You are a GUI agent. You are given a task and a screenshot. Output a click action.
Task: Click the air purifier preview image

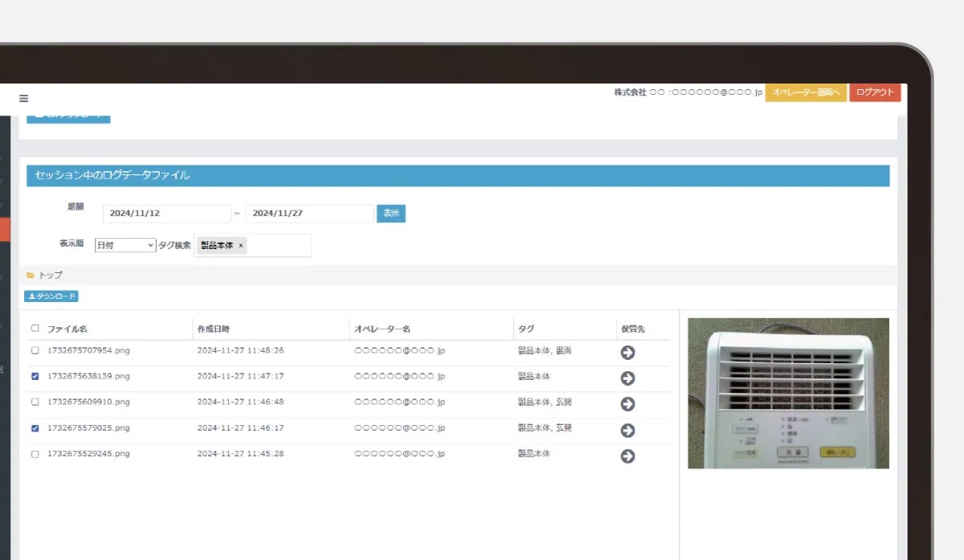788,393
